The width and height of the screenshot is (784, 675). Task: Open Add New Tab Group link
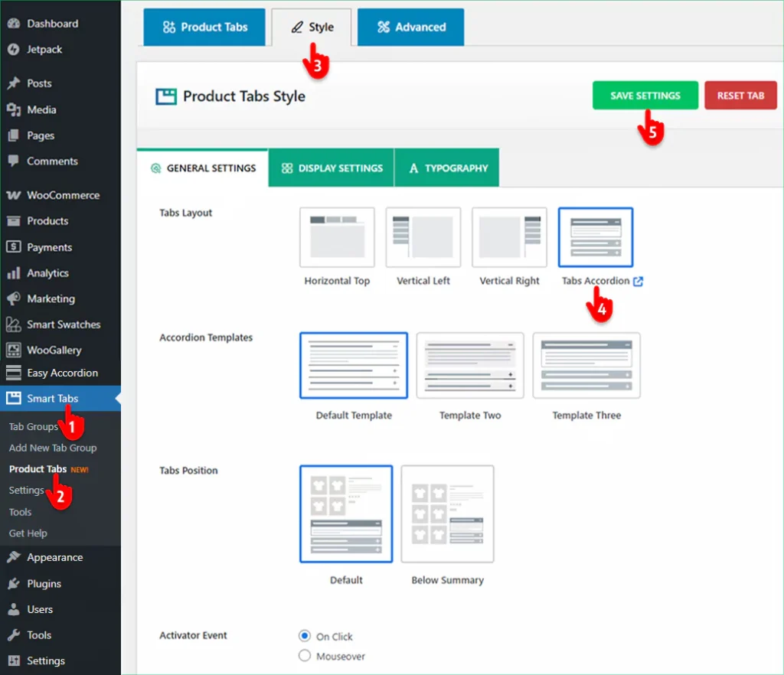[x=53, y=448]
